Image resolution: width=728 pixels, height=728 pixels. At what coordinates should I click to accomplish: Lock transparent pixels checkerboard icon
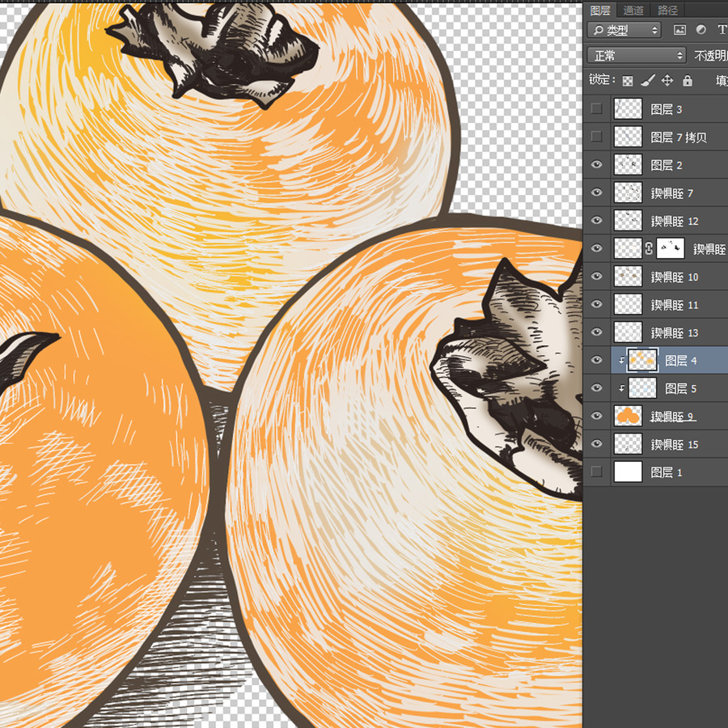627,81
